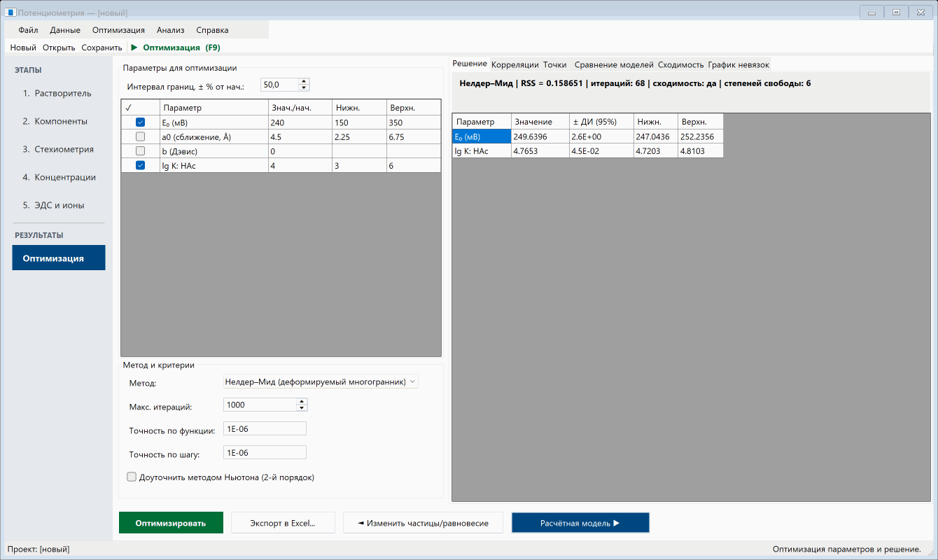
Task: Decrease Интервал границ with the down arrow
Action: 304,88
